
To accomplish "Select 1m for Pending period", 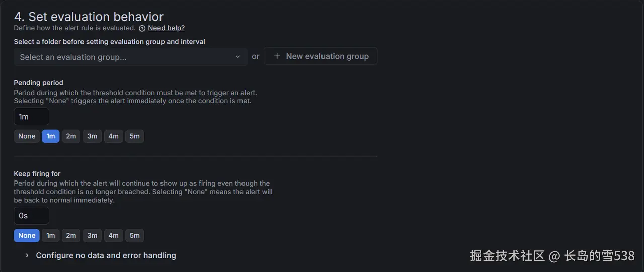I will click(51, 136).
